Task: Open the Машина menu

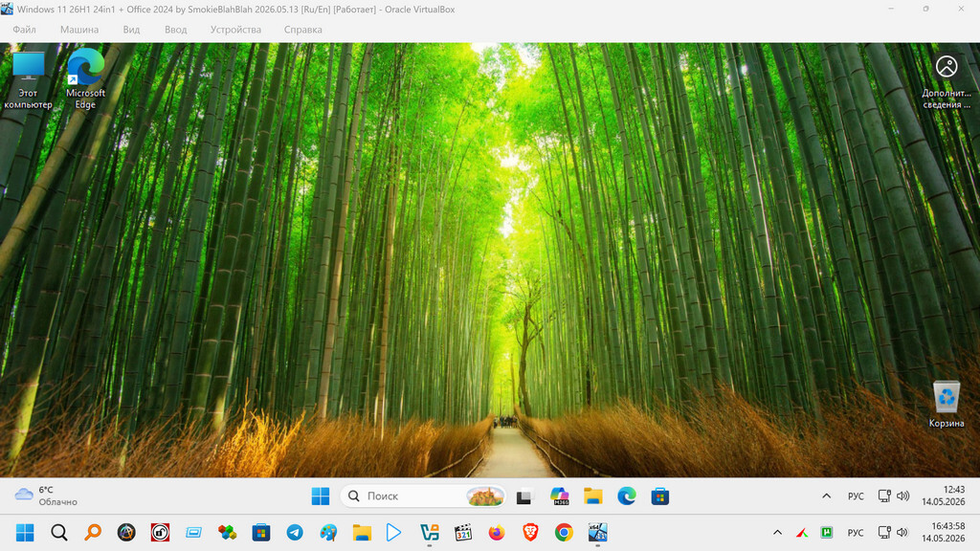Action: [x=79, y=30]
